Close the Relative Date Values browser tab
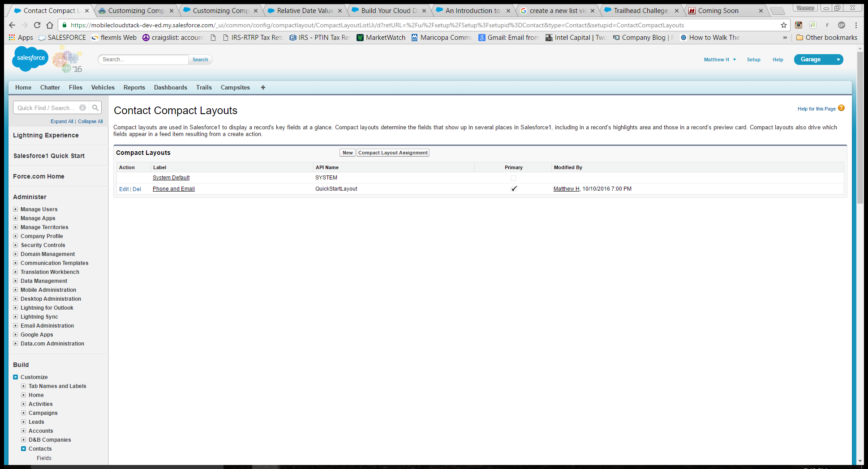This screenshot has height=469, width=868. pyautogui.click(x=340, y=11)
